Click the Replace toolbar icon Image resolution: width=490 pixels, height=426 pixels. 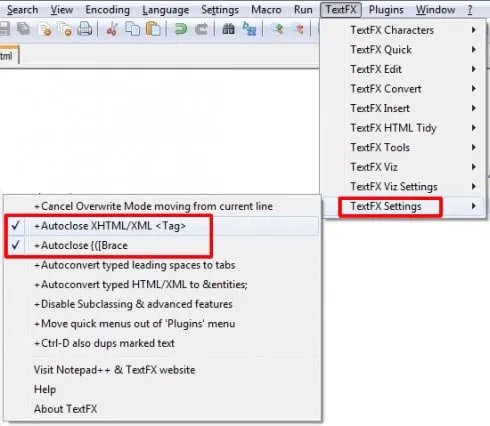point(249,29)
